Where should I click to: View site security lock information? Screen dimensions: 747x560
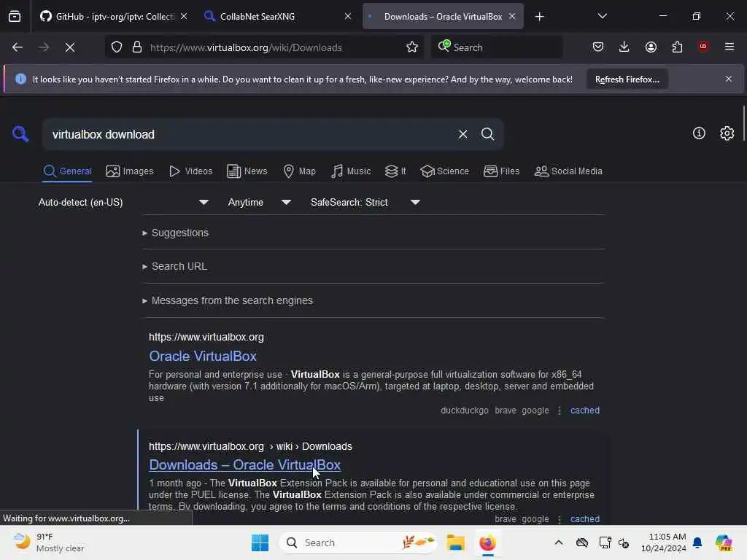[x=137, y=47]
